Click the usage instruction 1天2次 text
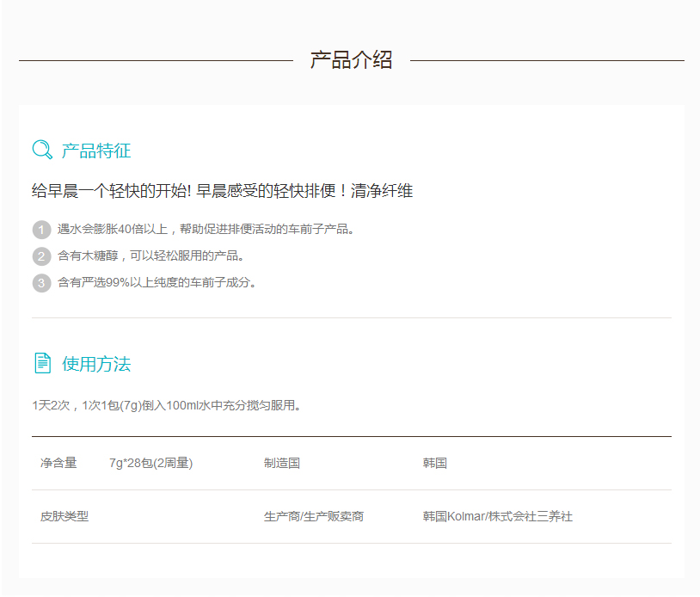 click(167, 405)
